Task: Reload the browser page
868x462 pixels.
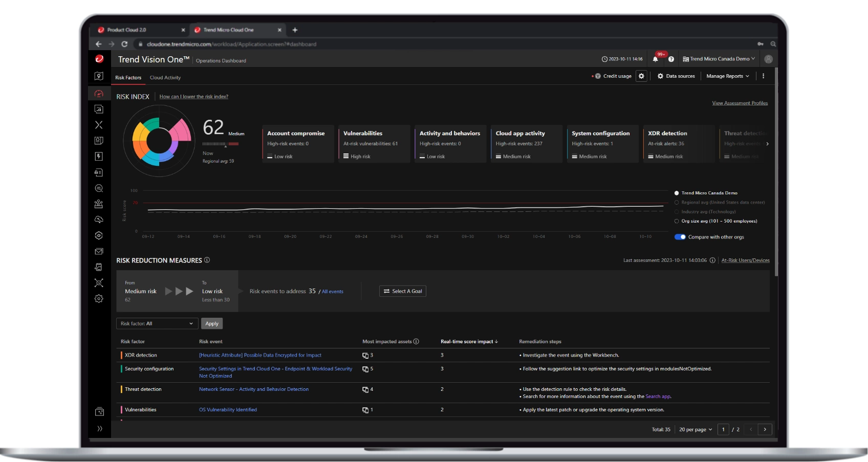Action: 124,44
